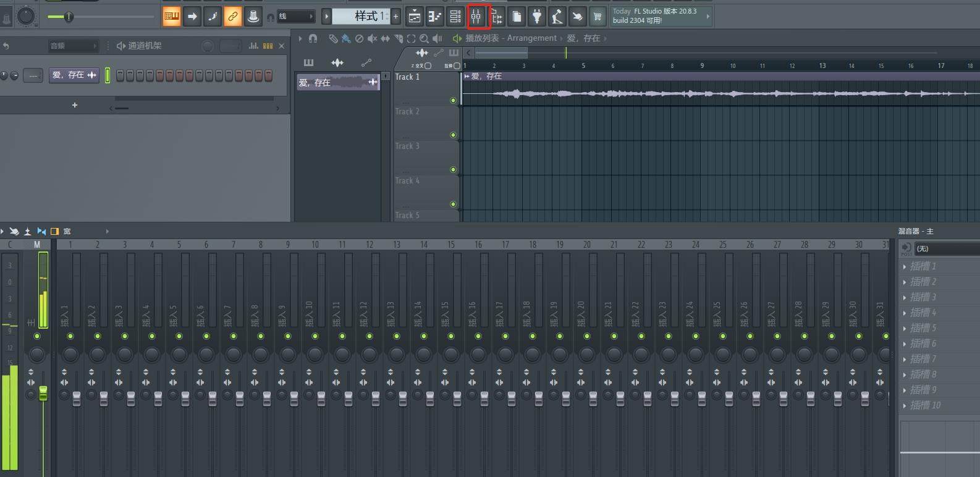This screenshot has width=980, height=477.
Task: Open the Playlist view icon
Action: click(x=415, y=17)
